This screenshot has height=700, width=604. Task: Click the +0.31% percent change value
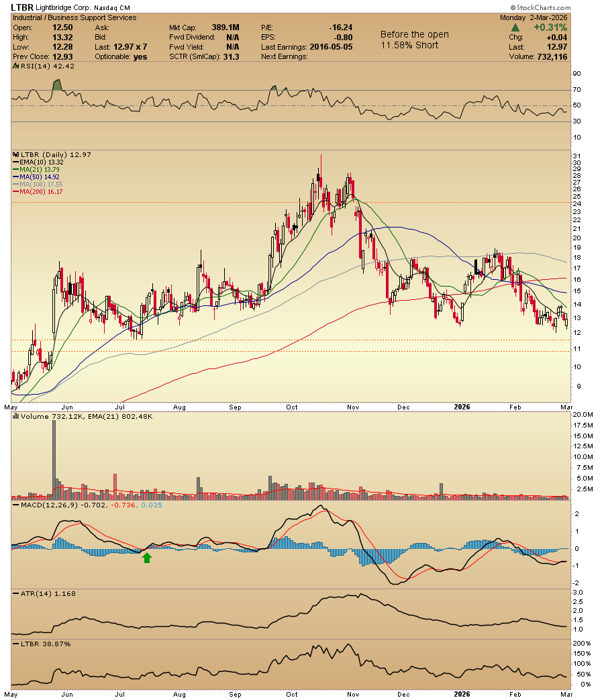pyautogui.click(x=550, y=28)
